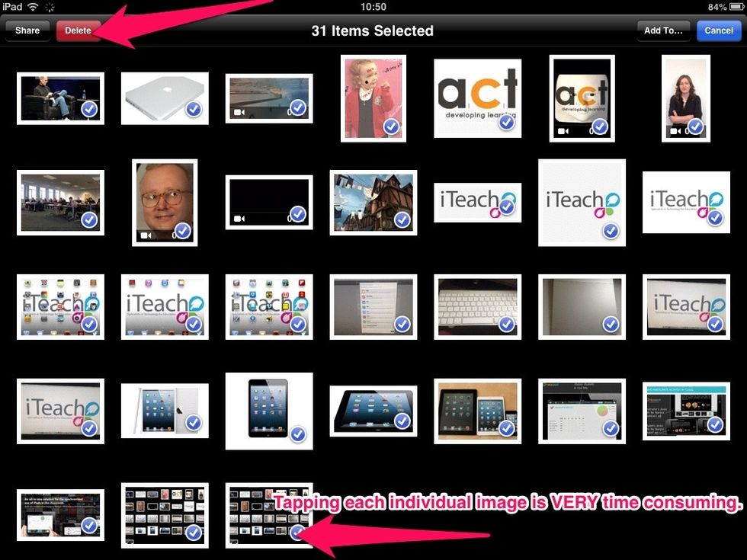Tap the Share button
This screenshot has width=747, height=560.
pyautogui.click(x=27, y=30)
